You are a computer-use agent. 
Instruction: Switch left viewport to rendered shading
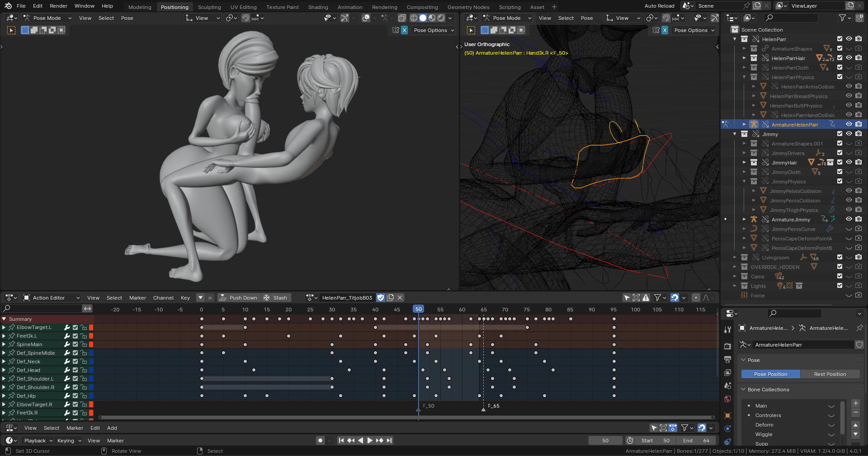click(441, 18)
